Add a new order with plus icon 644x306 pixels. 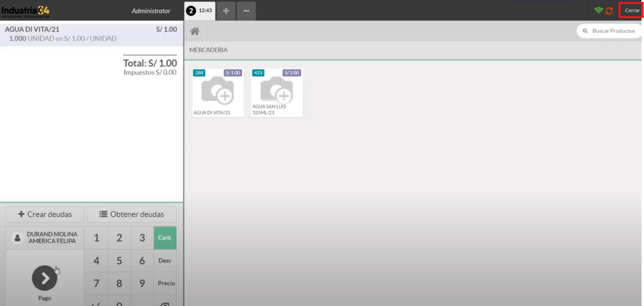point(226,11)
